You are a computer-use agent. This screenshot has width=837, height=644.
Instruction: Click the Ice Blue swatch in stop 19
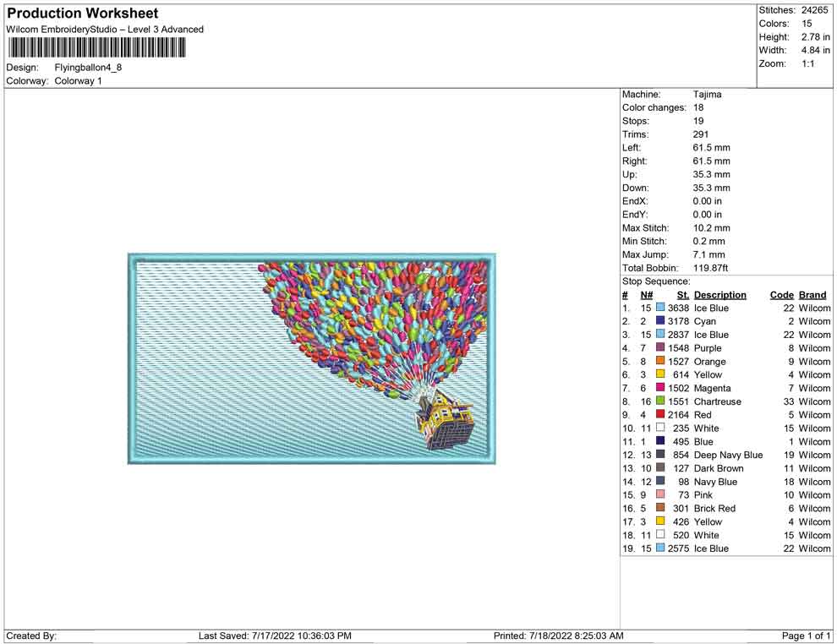[x=660, y=548]
